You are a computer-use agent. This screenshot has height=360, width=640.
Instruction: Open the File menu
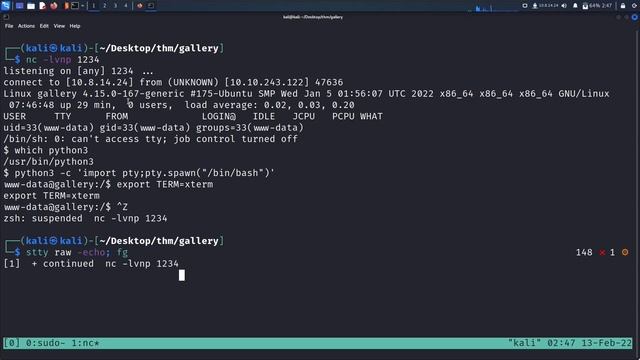point(9,26)
